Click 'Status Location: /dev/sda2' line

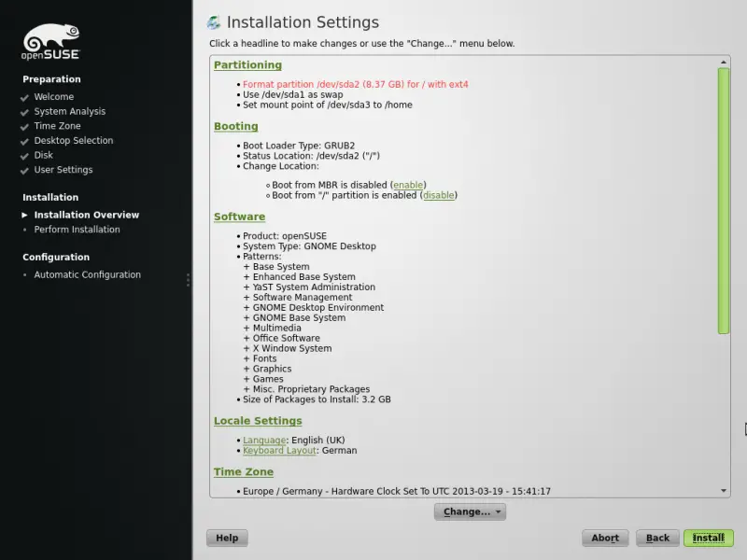[x=311, y=156]
